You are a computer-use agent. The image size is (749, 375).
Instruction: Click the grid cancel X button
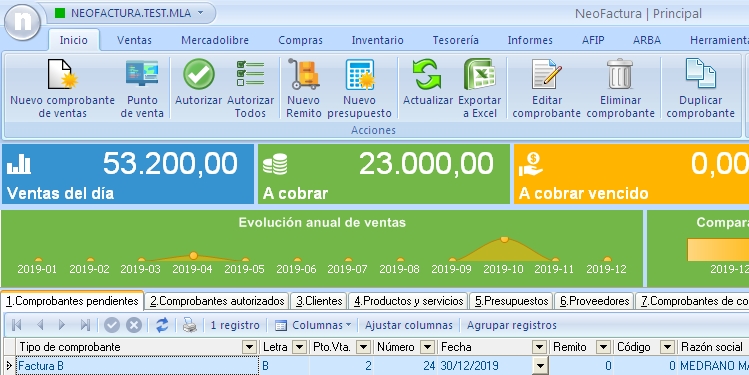pos(134,325)
